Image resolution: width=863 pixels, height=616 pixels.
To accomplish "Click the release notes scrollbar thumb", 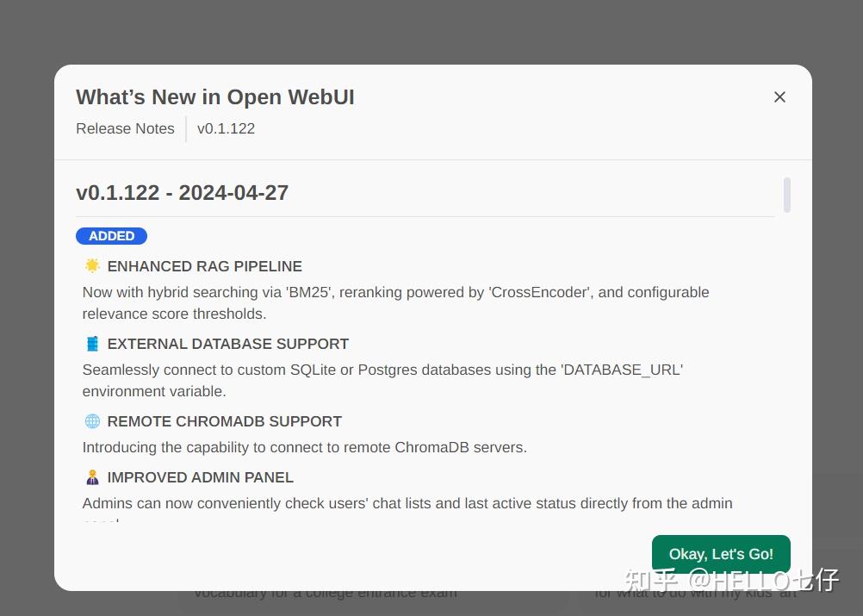I will coord(787,195).
